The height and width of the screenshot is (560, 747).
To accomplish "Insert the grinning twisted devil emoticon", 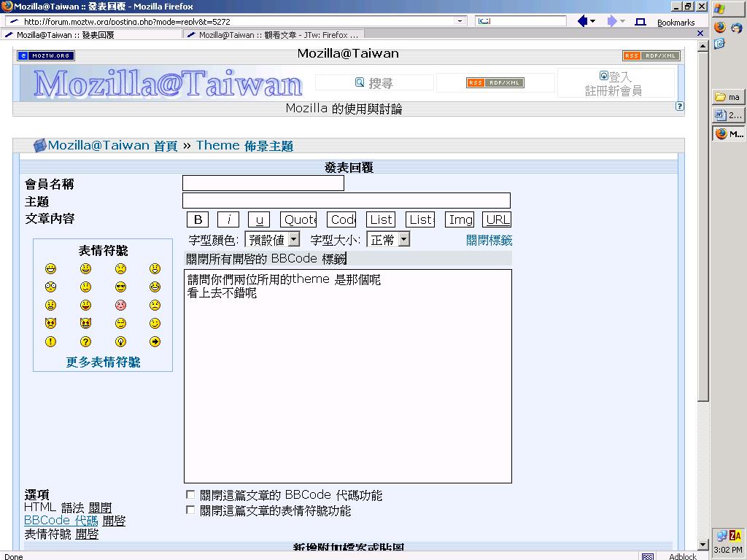I will tap(86, 323).
